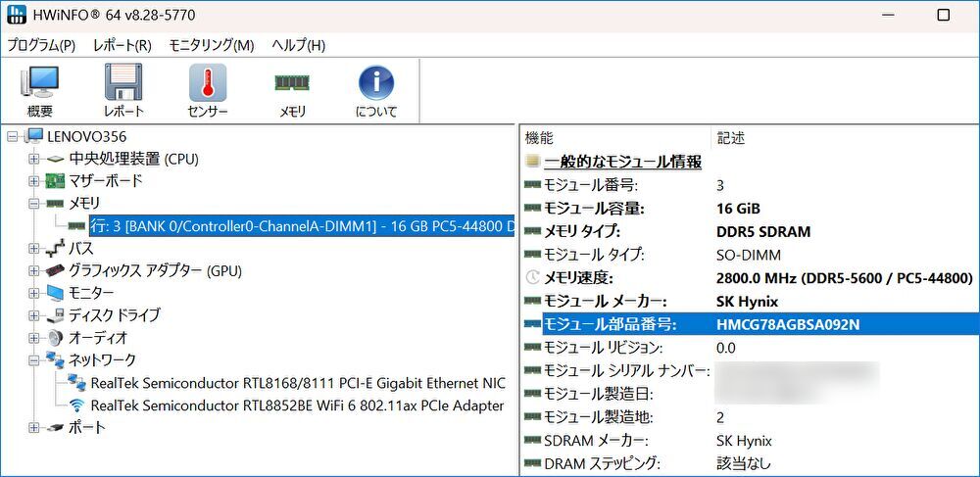The width and height of the screenshot is (980, 477).
Task: Click the LENOVO356 computer root node
Action: pos(86,136)
